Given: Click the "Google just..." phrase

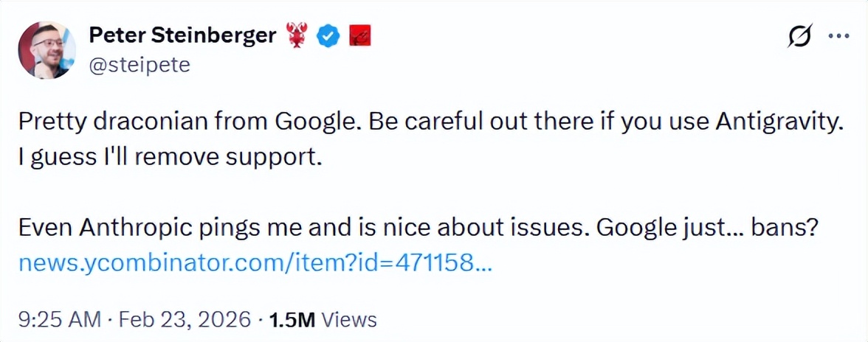Looking at the screenshot, I should coord(669,228).
